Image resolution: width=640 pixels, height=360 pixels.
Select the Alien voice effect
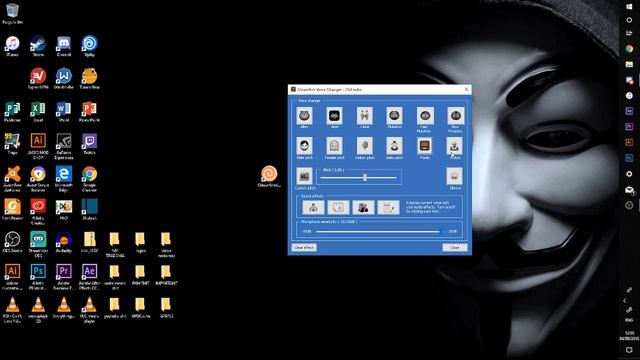[x=304, y=116]
